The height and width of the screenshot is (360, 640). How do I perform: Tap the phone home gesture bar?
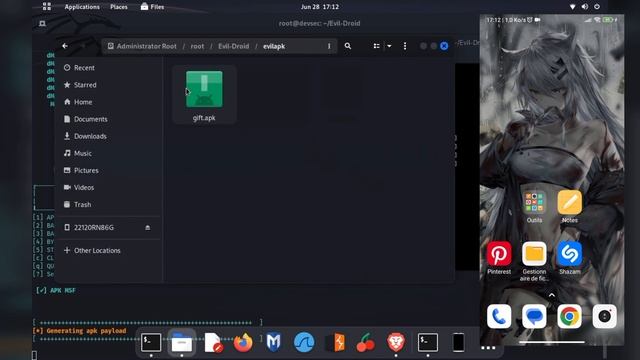tap(552, 342)
